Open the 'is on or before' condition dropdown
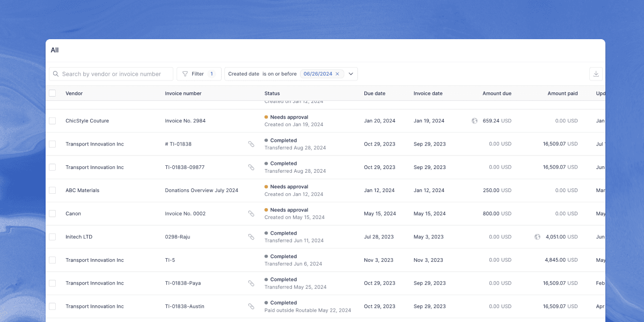The image size is (644, 322). pyautogui.click(x=279, y=74)
